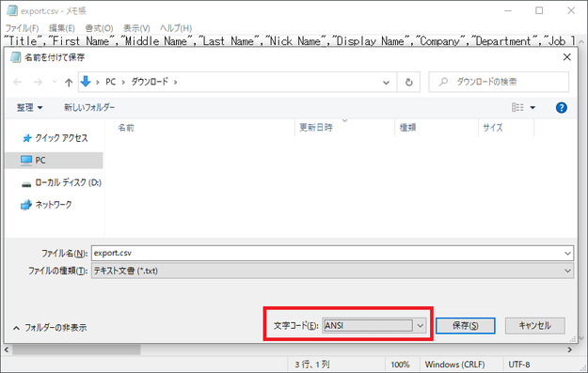Click the Downloads search box
588x373 pixels.
click(x=499, y=82)
